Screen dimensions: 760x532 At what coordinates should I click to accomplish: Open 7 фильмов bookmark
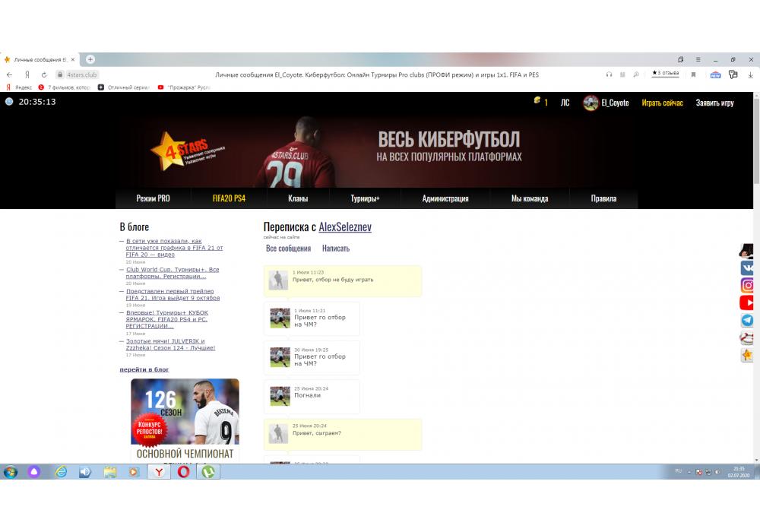(x=65, y=87)
